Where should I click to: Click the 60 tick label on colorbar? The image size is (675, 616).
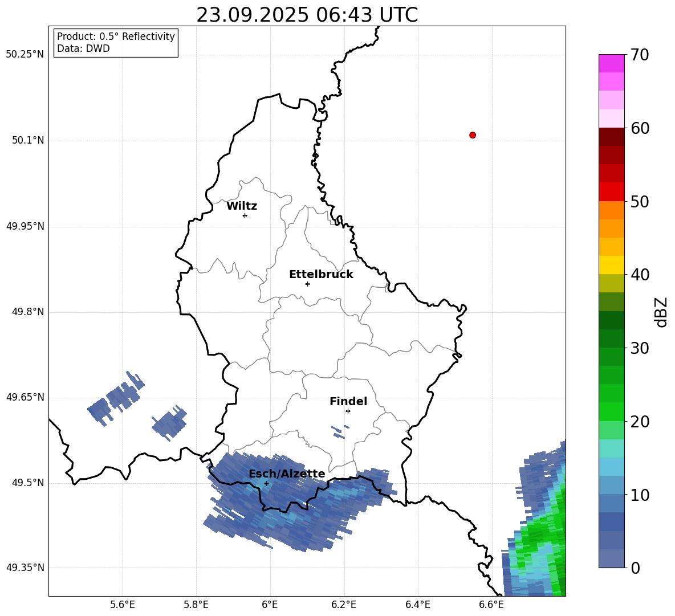640,128
